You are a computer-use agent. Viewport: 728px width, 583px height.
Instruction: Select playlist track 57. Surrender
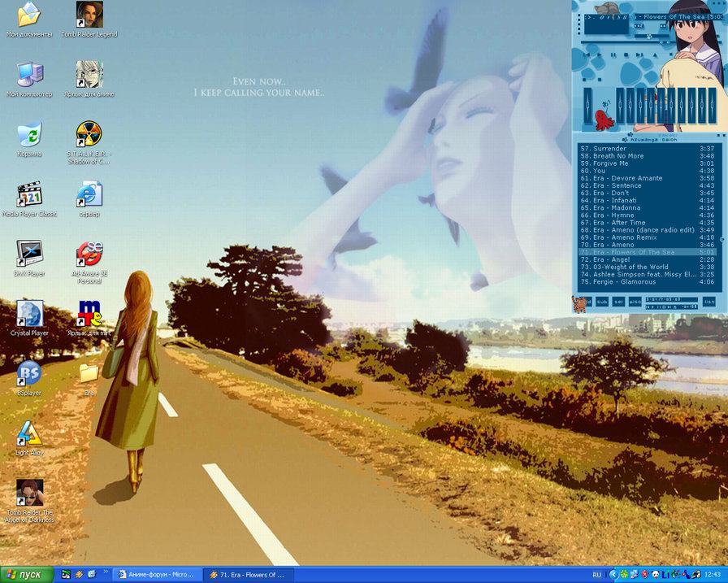click(x=648, y=149)
